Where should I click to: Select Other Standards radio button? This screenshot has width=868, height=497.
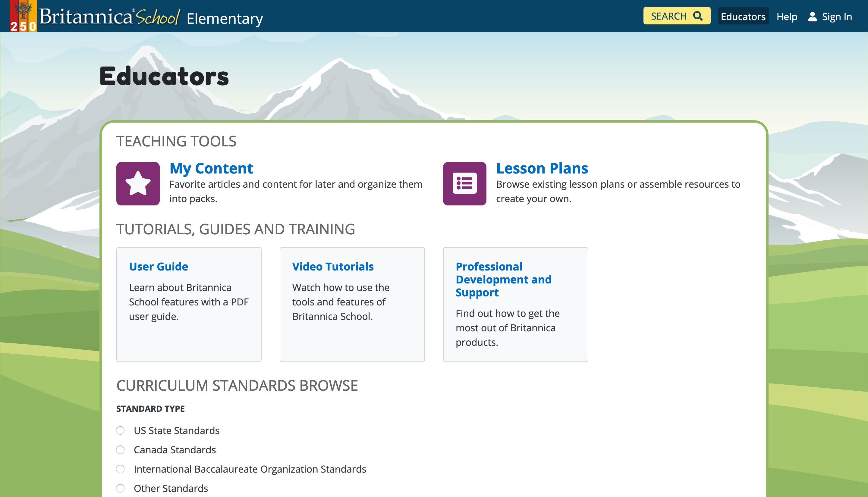coord(120,488)
